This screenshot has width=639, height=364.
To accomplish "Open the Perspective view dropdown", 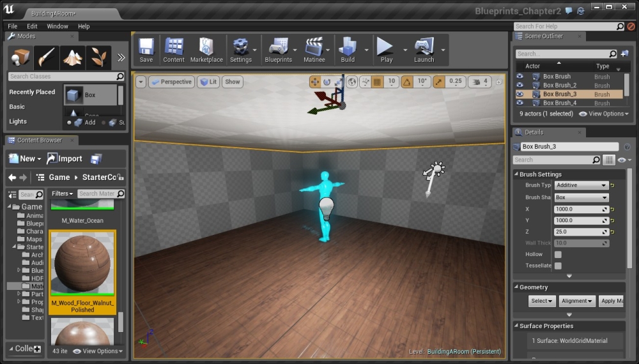I will [x=171, y=82].
